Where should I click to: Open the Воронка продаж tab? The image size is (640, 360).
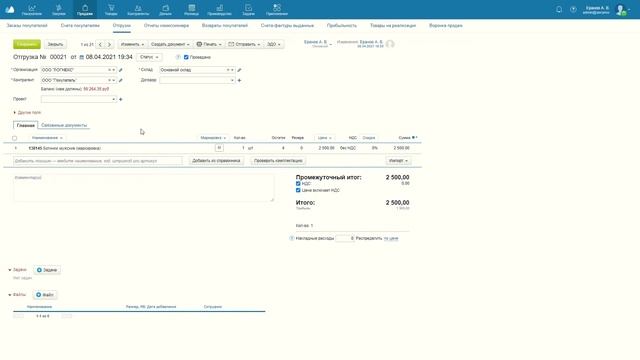[446, 25]
